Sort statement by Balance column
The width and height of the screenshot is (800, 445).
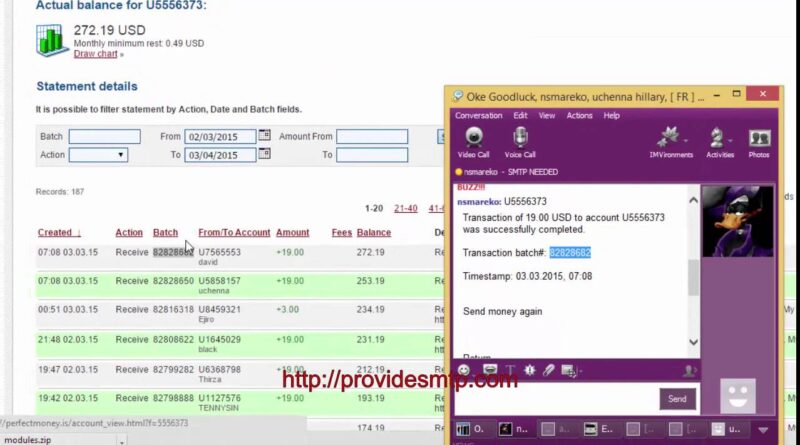373,232
